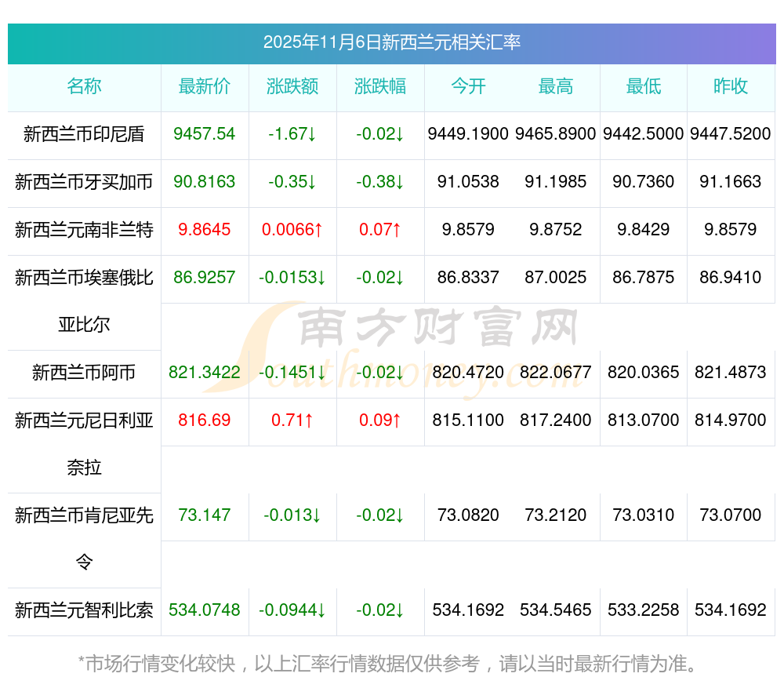Click the 最高 column header

pos(556,86)
